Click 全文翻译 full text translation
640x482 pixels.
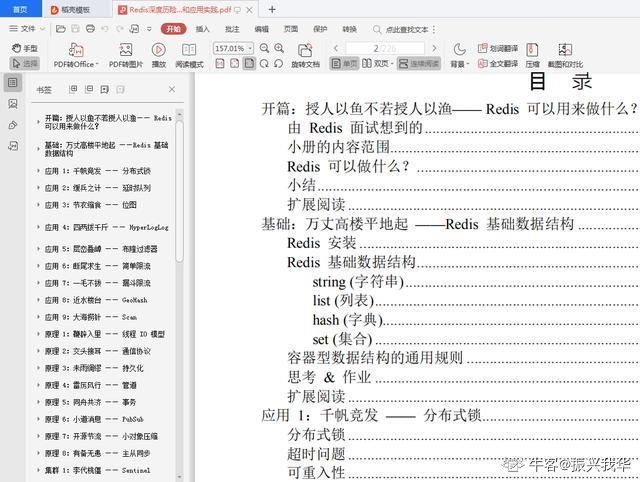[498, 63]
